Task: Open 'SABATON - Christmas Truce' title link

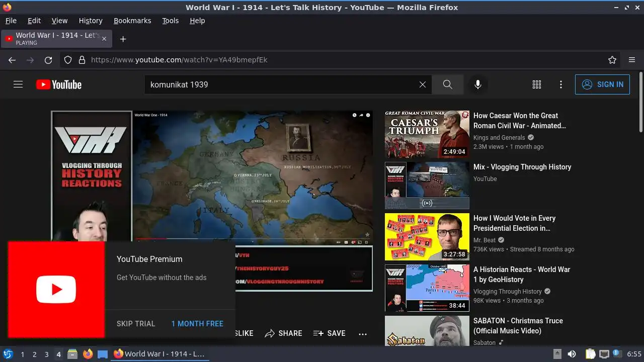Action: pos(518,326)
